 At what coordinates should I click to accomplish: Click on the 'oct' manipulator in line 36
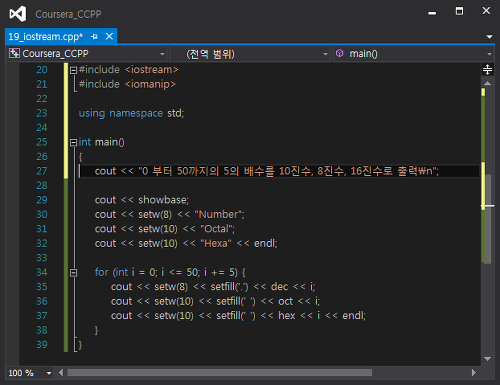pos(285,302)
